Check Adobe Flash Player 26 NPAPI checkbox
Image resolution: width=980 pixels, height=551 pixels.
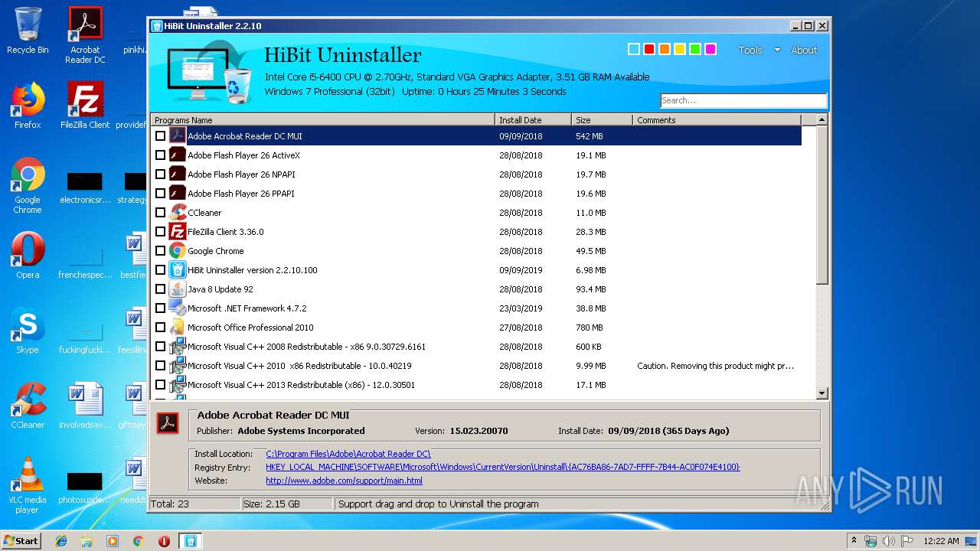point(160,174)
